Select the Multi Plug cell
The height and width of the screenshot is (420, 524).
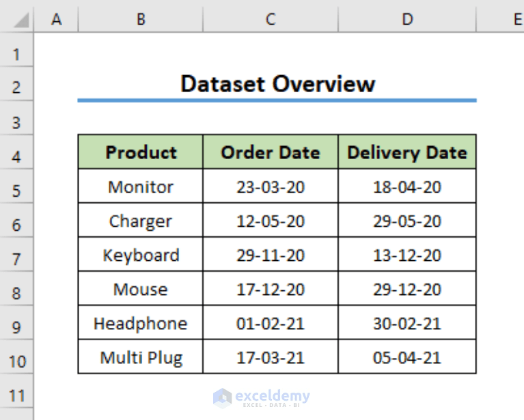[140, 357]
